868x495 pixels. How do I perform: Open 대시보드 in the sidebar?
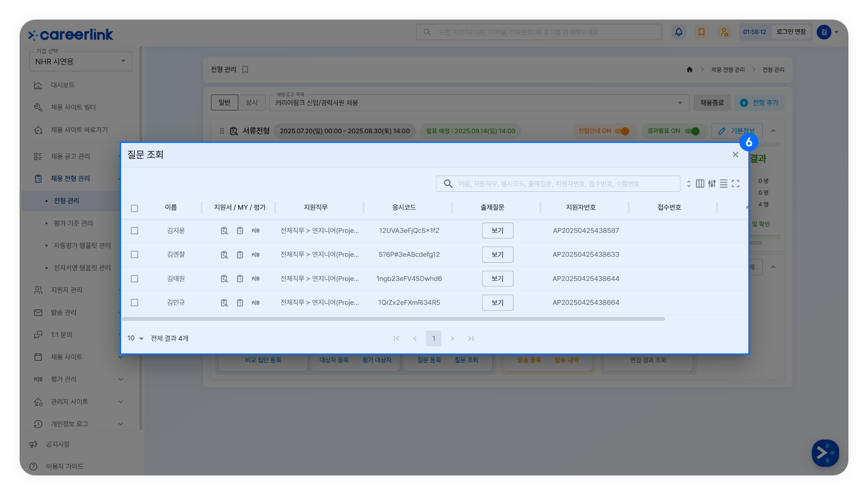[x=62, y=85]
